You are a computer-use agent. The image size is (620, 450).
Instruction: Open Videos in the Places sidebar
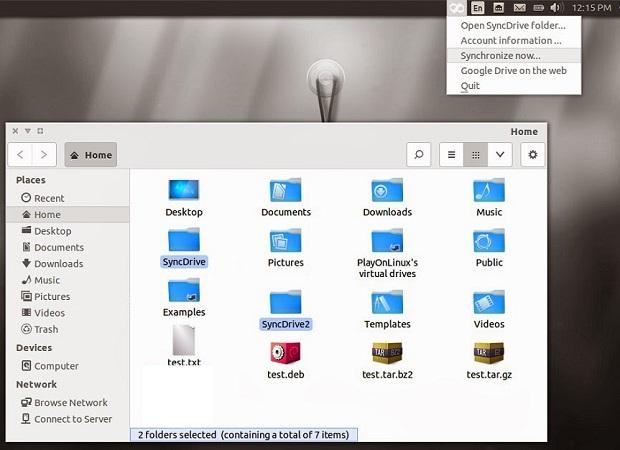click(x=68, y=313)
